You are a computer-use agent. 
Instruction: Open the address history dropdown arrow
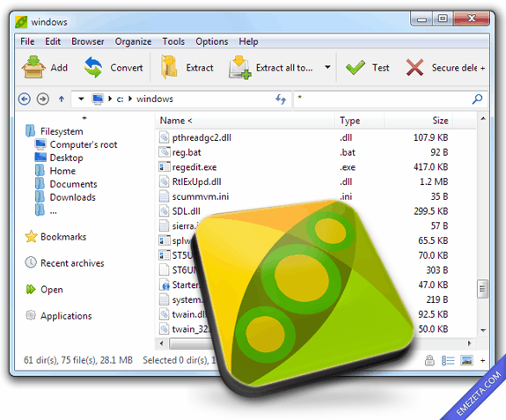81,99
